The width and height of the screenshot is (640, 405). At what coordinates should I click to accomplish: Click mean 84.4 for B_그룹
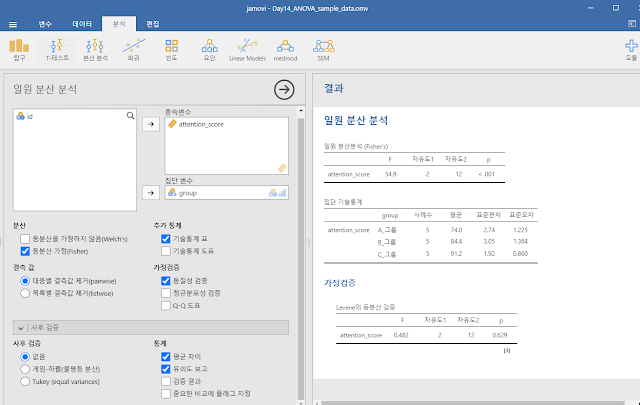(x=456, y=241)
